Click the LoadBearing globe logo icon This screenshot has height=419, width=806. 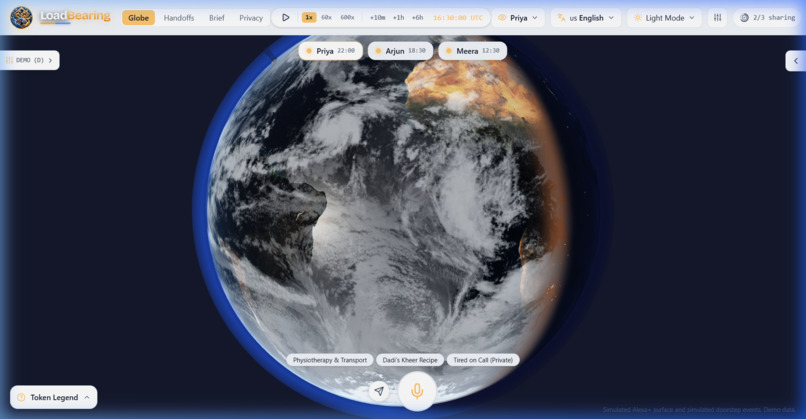tap(21, 17)
